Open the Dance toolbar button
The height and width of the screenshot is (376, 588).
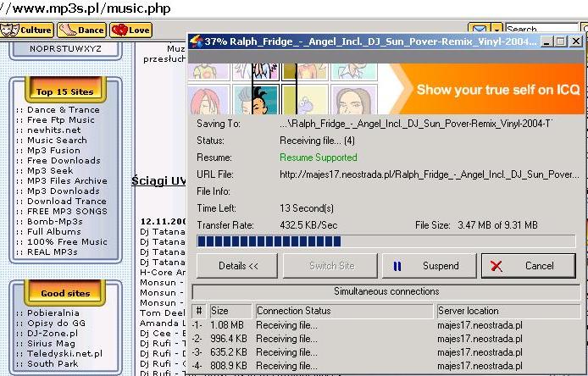click(81, 30)
